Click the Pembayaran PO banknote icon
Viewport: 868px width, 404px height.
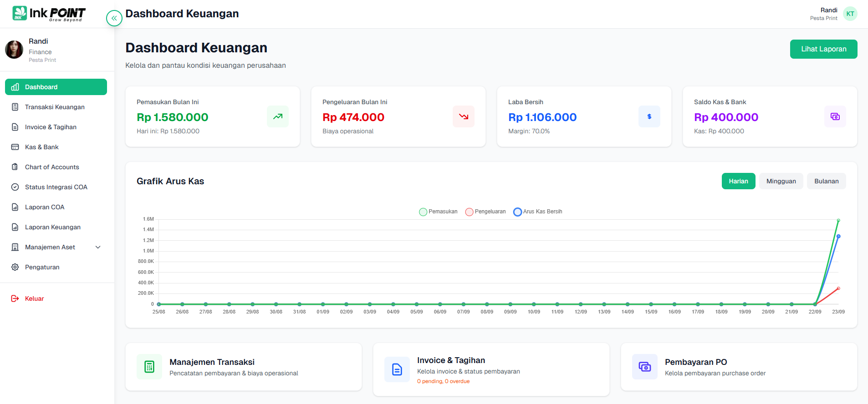[645, 367]
